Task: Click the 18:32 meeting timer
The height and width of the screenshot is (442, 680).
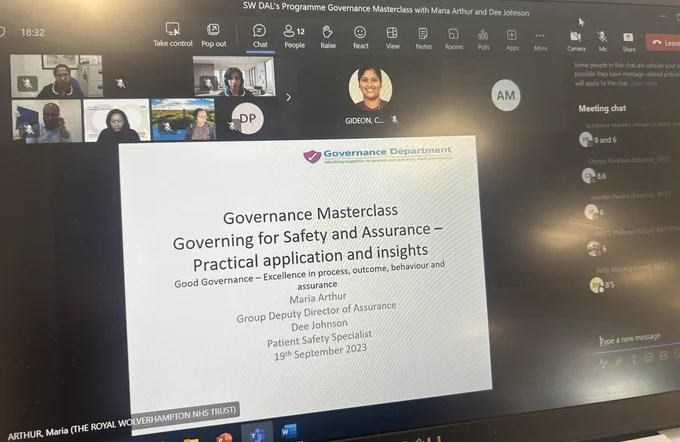Action: pyautogui.click(x=33, y=33)
